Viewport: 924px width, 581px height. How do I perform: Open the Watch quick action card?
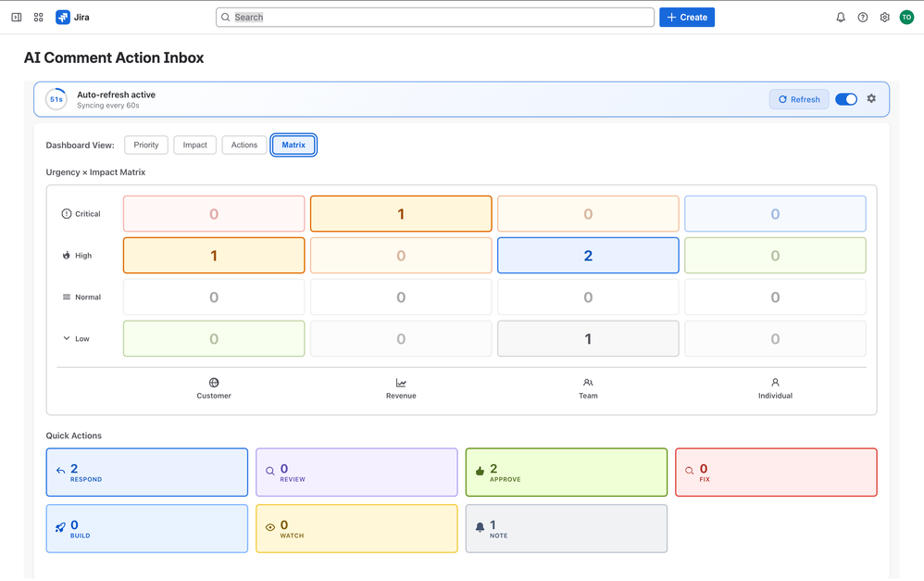pyautogui.click(x=356, y=528)
